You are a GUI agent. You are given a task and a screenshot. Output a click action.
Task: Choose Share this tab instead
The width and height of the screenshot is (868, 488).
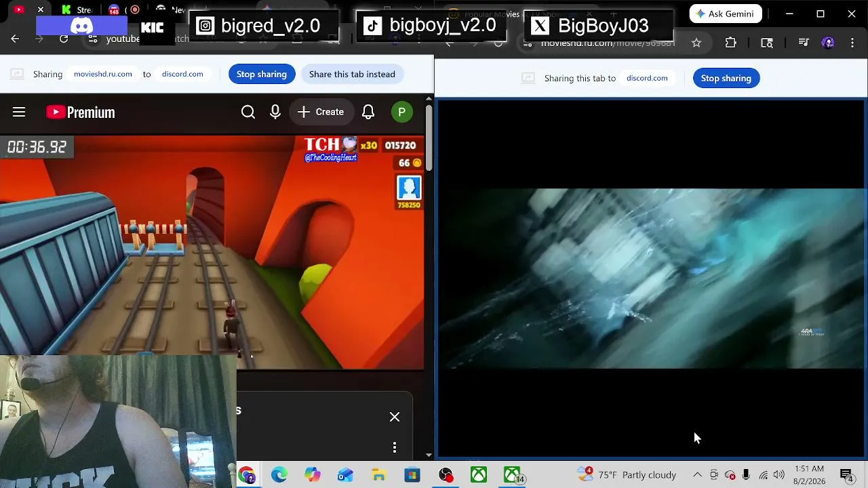(352, 74)
